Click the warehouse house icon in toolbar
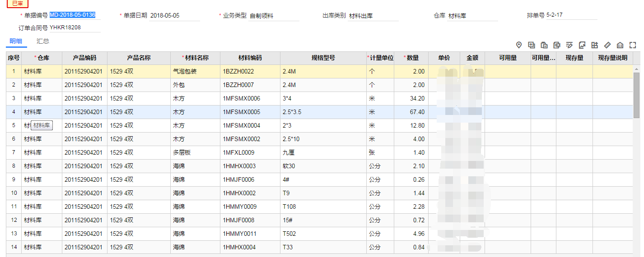 pos(620,45)
